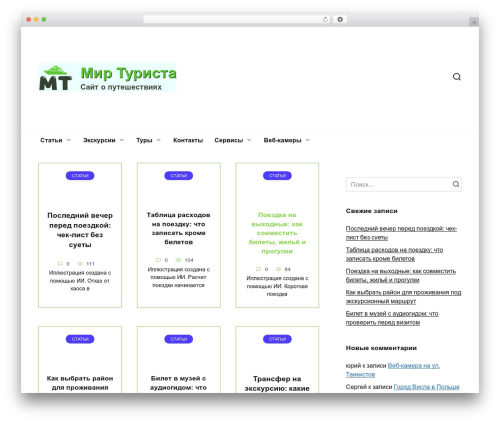Open the article Последний вечер перед поездкой card title
Screen dimensions: 500x423
tap(80, 230)
